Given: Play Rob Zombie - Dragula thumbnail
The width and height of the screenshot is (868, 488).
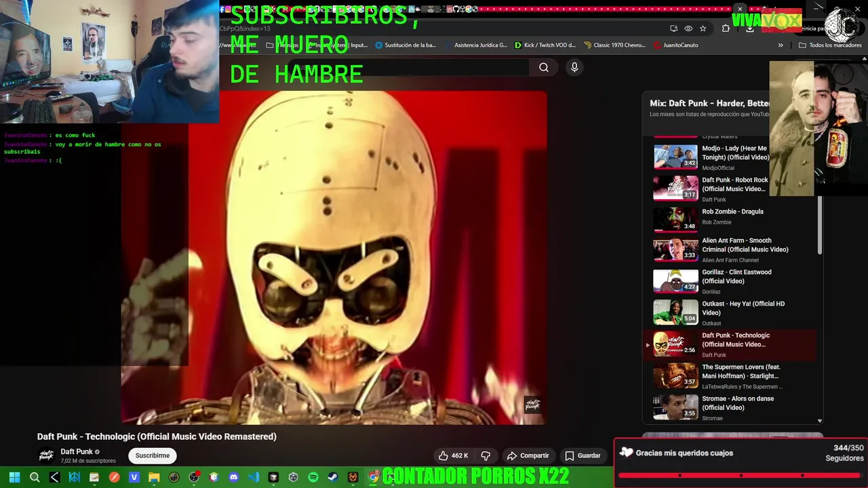Looking at the screenshot, I should click(x=675, y=220).
